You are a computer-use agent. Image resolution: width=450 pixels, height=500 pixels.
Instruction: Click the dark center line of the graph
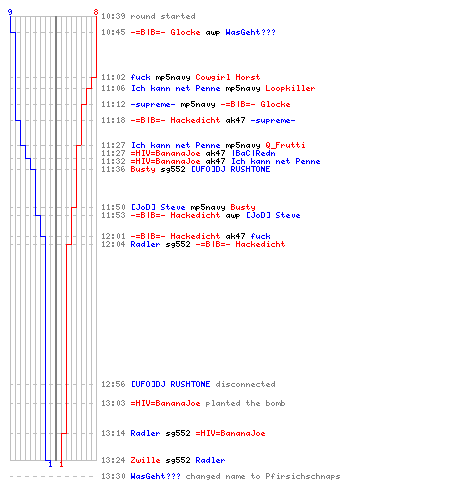[x=56, y=238]
